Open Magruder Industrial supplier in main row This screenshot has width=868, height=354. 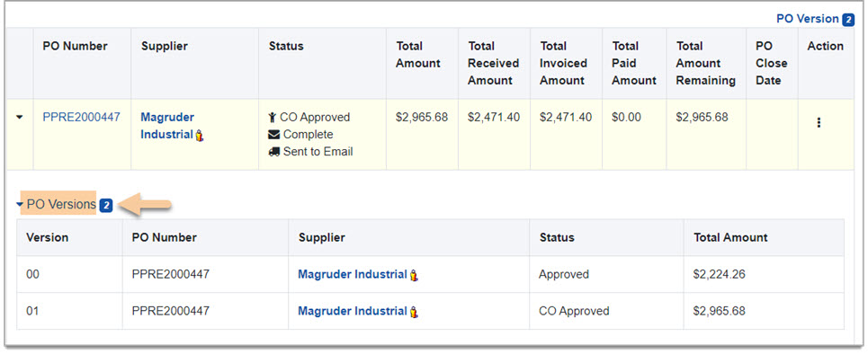coord(167,126)
